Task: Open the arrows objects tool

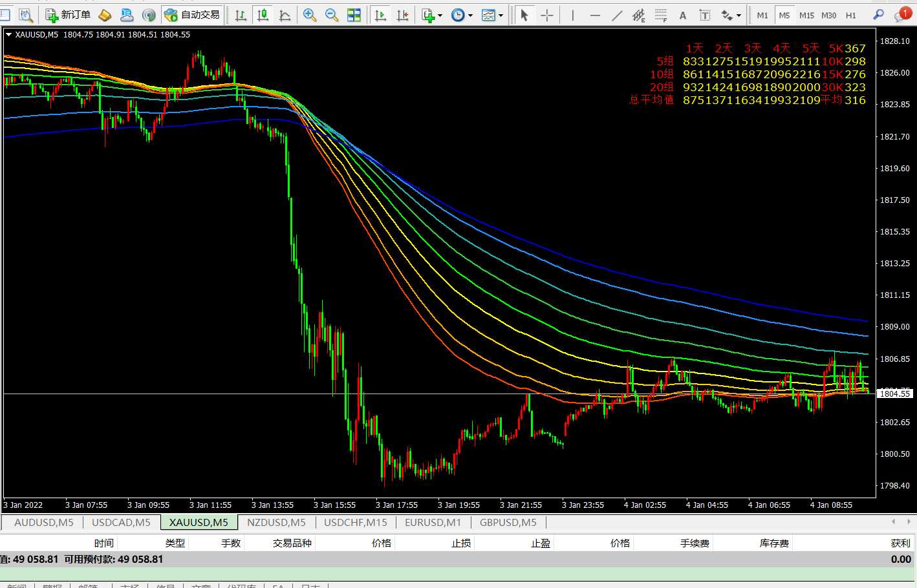Action: pos(727,15)
